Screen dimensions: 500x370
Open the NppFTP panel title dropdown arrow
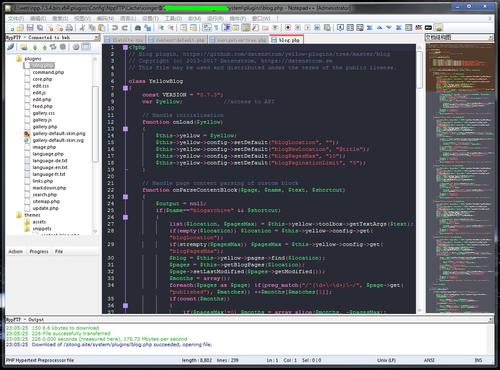[96, 37]
